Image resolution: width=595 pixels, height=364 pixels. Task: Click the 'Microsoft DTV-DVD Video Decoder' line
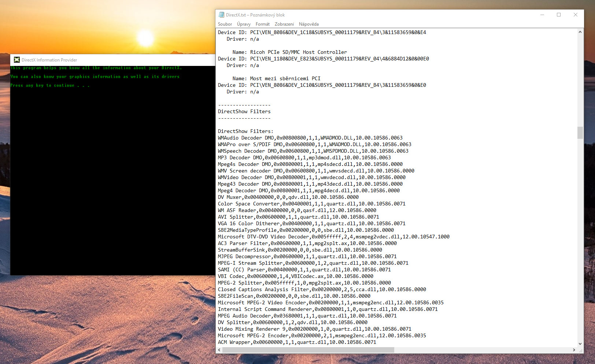[333, 237]
